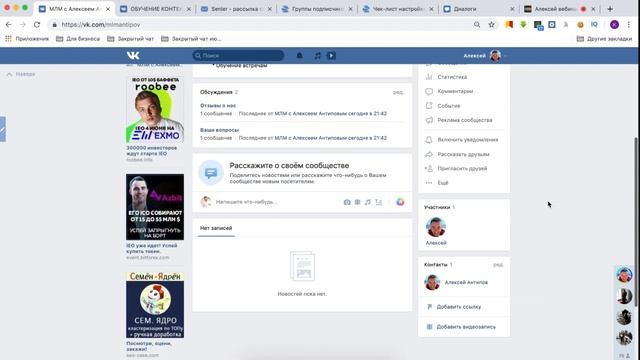Click the share arrow icon beside Рассказать друзьям
Screen dimensions: 640x360
click(x=429, y=154)
